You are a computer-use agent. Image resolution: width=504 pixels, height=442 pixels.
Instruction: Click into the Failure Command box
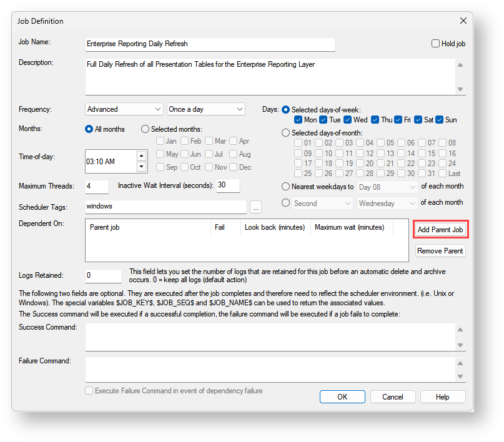pos(270,370)
